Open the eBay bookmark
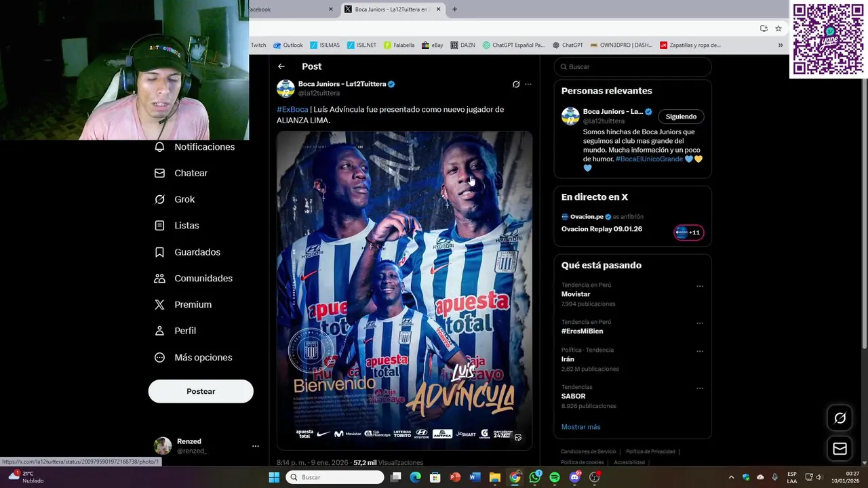 (x=432, y=45)
